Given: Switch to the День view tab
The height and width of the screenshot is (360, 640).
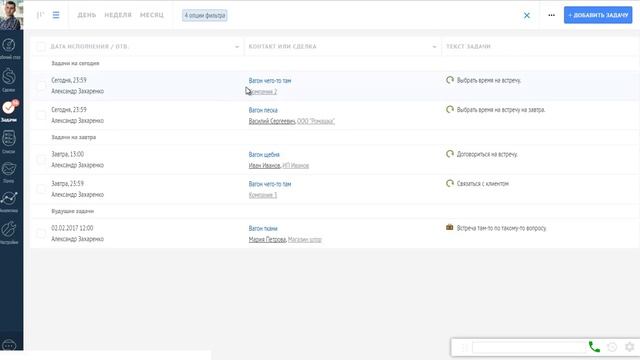Looking at the screenshot, I should click(87, 15).
